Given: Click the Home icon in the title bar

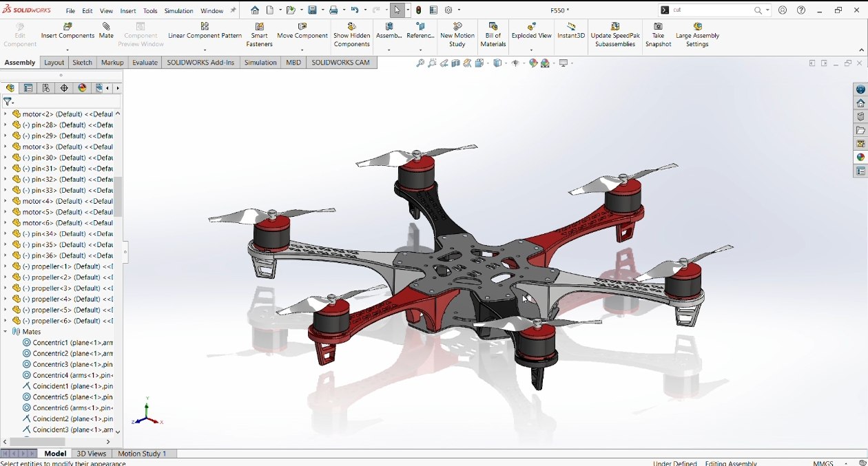Looking at the screenshot, I should click(x=255, y=10).
